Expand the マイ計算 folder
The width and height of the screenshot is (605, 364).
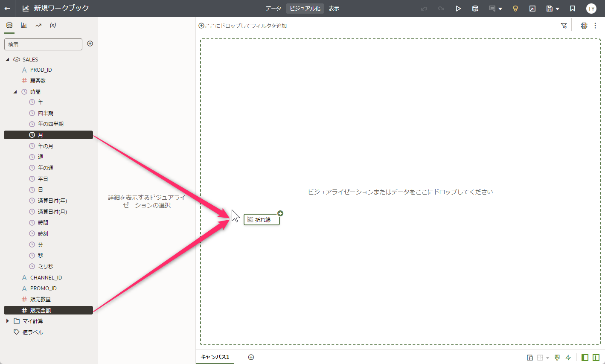[x=7, y=321]
